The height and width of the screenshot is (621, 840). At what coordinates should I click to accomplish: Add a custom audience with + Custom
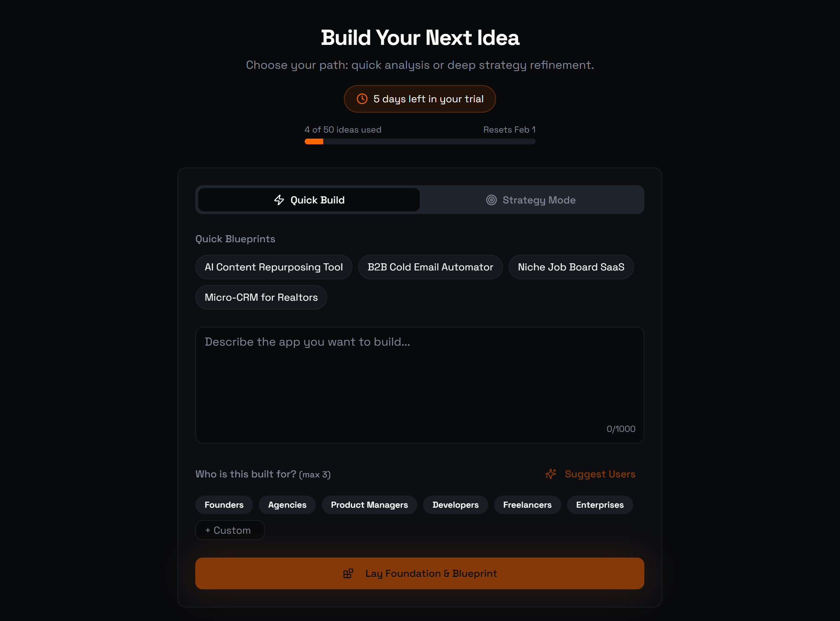click(x=230, y=530)
